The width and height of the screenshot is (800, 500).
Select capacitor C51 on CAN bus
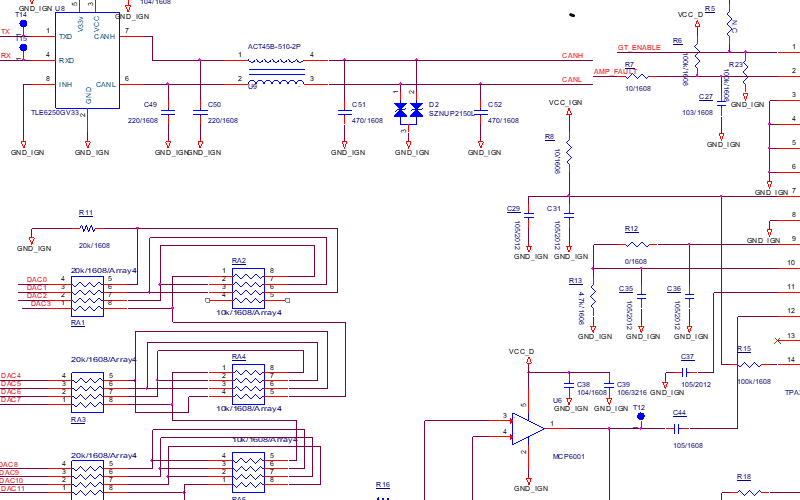tap(343, 111)
